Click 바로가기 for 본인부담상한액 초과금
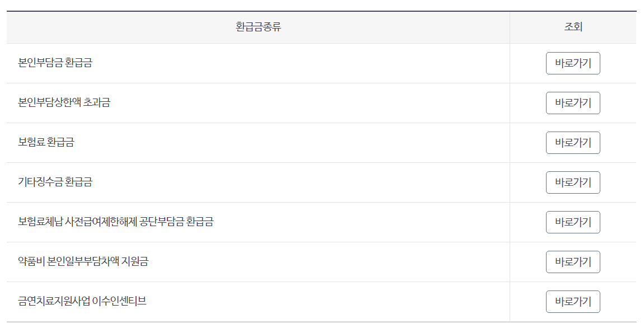This screenshot has height=328, width=644. 572,103
